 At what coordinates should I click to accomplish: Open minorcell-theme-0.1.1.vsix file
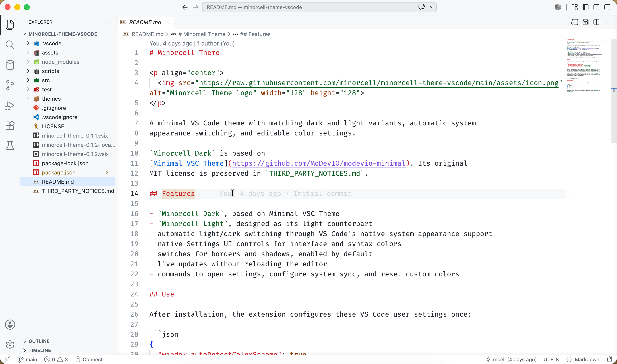click(68, 136)
